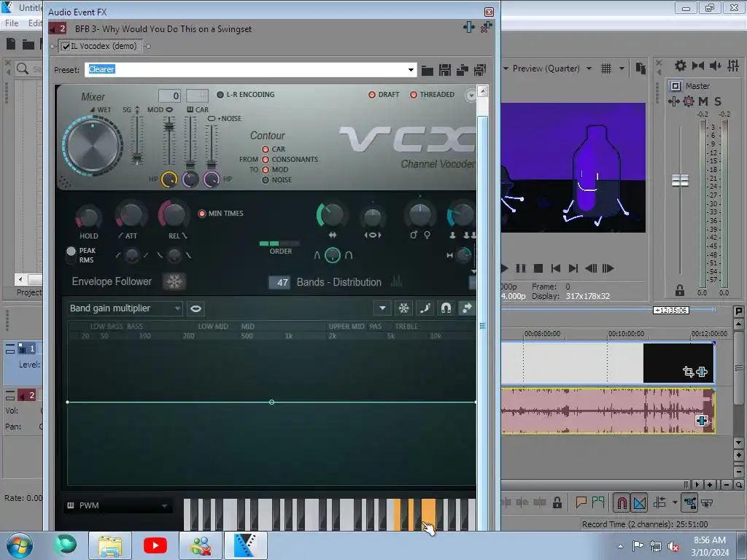The width and height of the screenshot is (747, 560).
Task: Select the Contour CONSONANTS radio option
Action: point(266,160)
